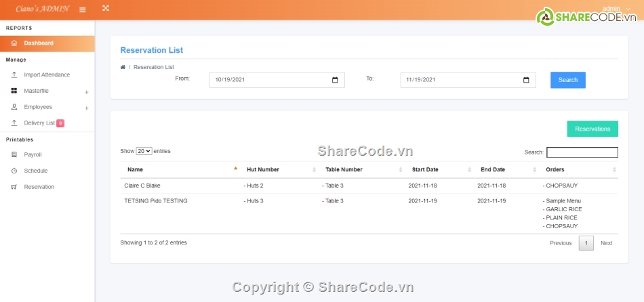Click the Ciano's ADMIN brand title
Image resolution: width=644 pixels, height=302 pixels.
42,9
